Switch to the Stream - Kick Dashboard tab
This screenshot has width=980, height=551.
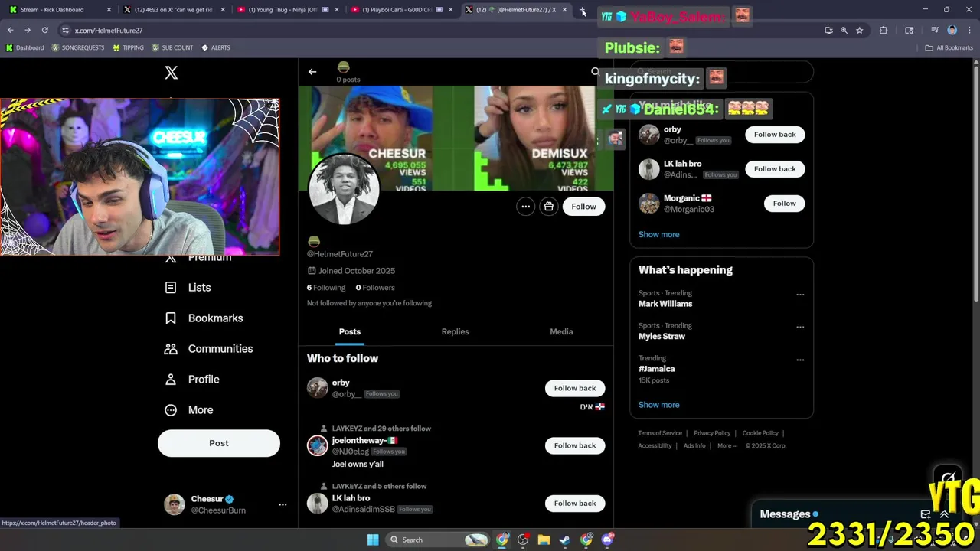(x=60, y=10)
